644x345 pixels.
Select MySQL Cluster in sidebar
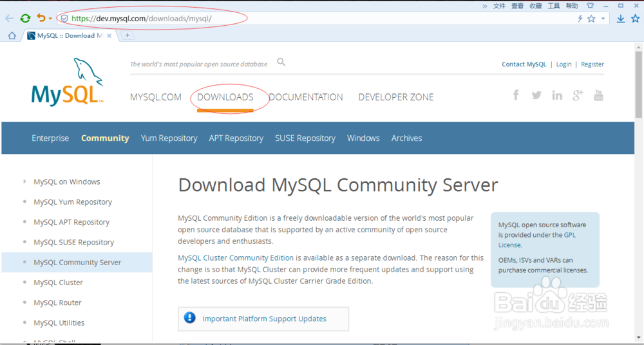pyautogui.click(x=59, y=283)
